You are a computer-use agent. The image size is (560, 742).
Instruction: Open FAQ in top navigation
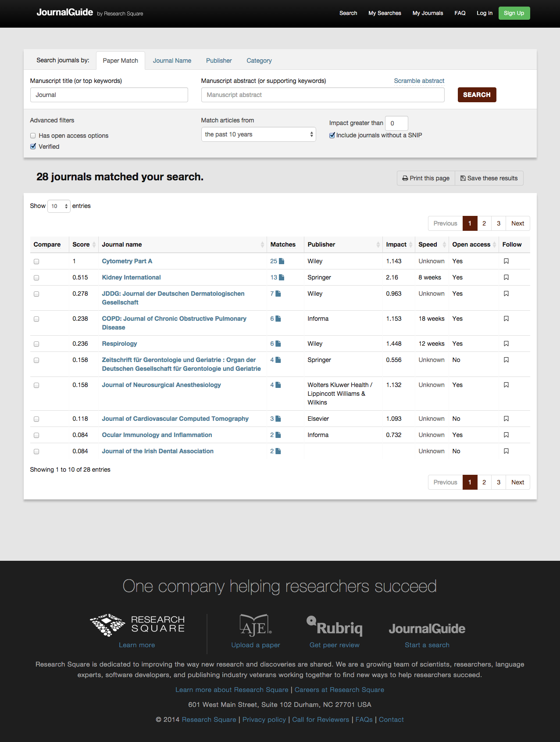(x=460, y=13)
